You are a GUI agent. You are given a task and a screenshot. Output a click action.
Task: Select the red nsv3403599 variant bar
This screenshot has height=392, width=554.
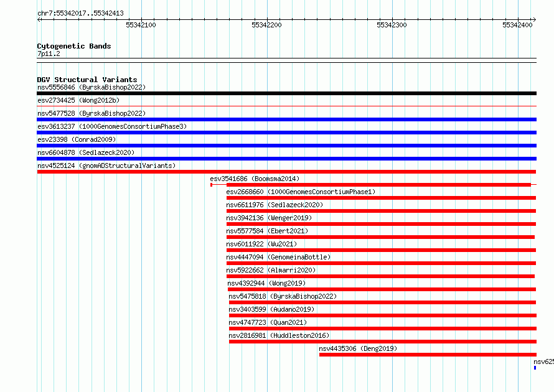pyautogui.click(x=383, y=315)
